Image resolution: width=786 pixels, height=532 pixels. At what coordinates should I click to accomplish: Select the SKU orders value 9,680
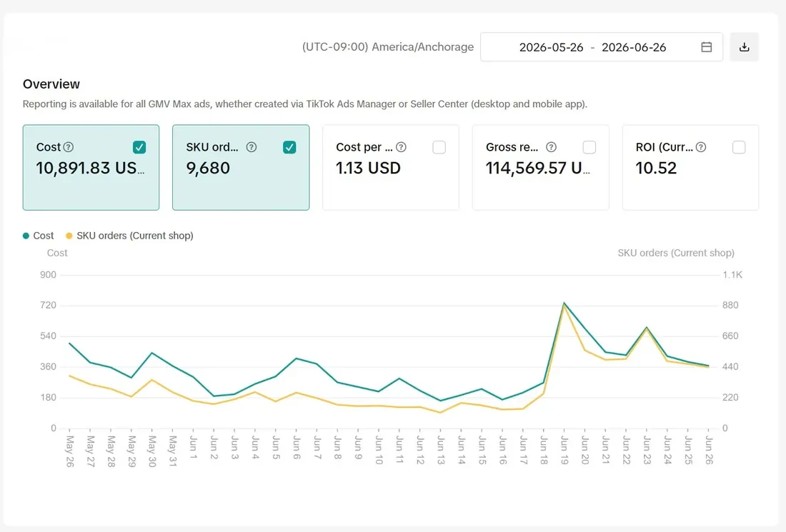pyautogui.click(x=208, y=168)
